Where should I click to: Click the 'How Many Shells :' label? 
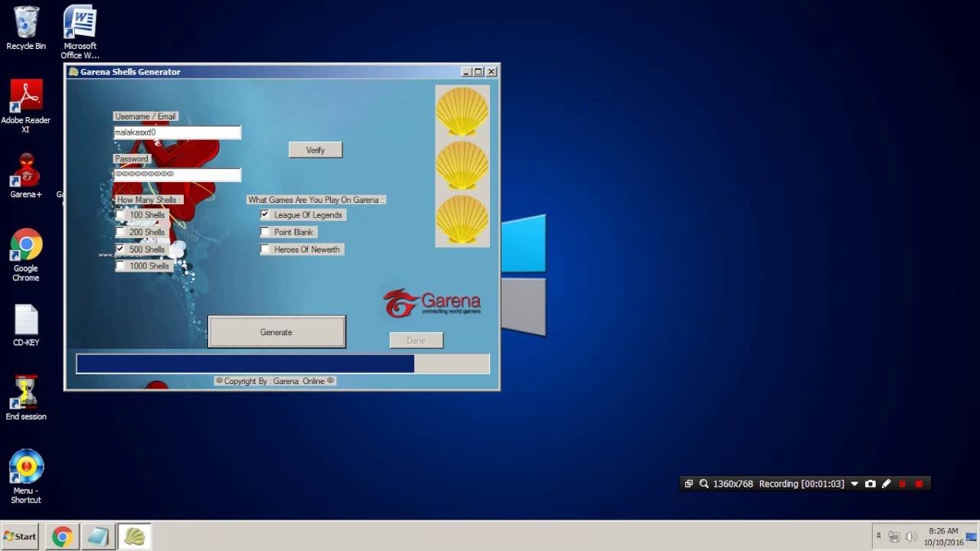[x=149, y=200]
